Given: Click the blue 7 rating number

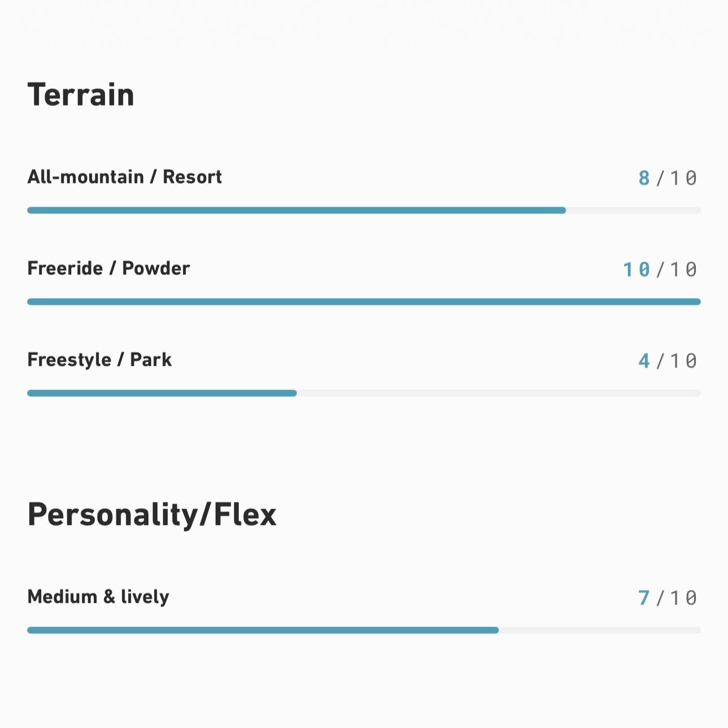Looking at the screenshot, I should click(644, 598).
